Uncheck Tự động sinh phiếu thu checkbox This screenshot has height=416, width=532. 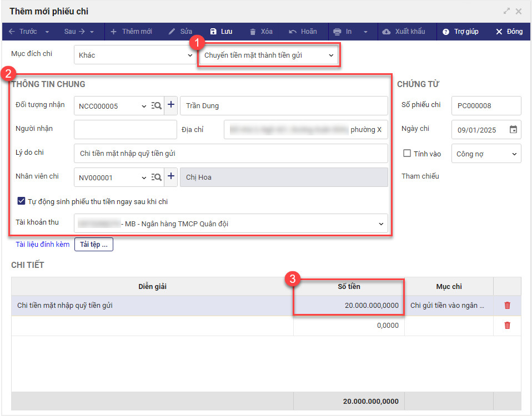[21, 201]
